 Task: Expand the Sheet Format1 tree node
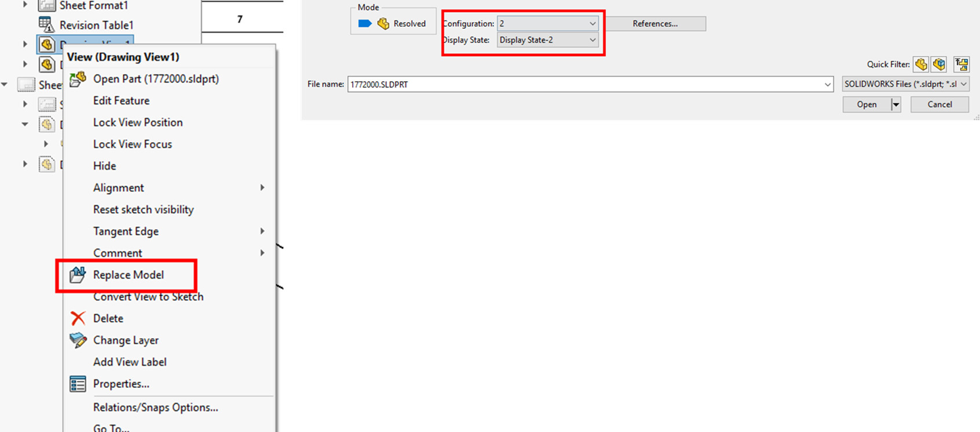[25, 5]
